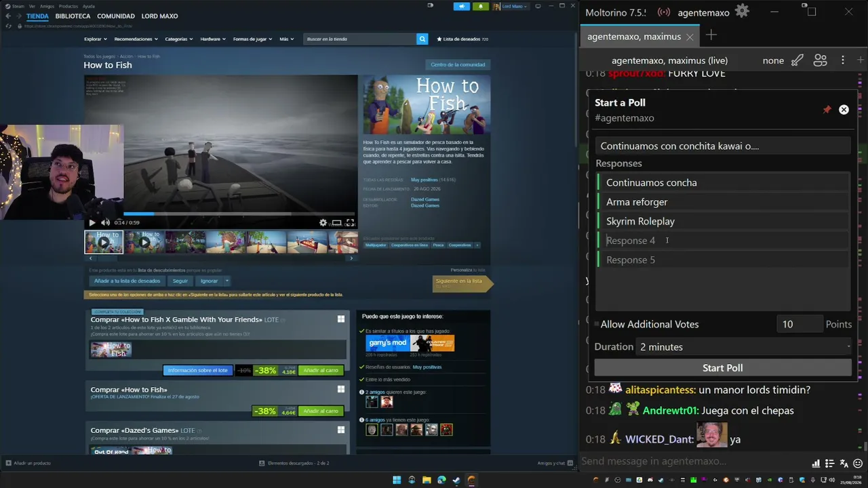Image resolution: width=868 pixels, height=488 pixels.
Task: Expand the Ignorar options arrow
Action: click(227, 281)
